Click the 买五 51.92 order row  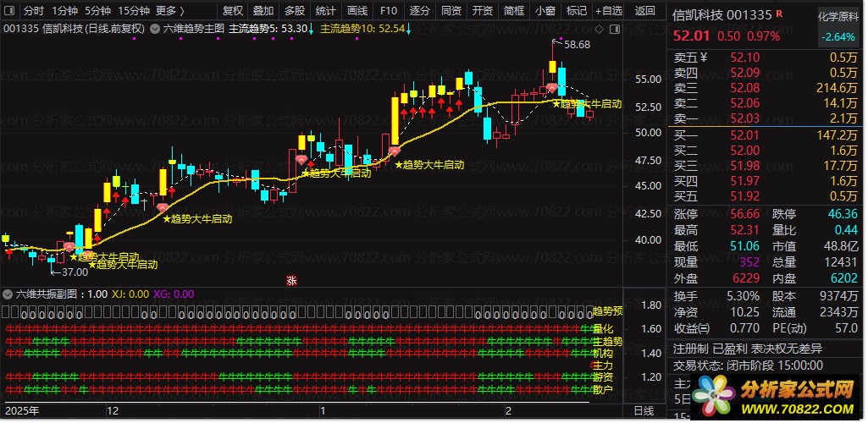click(766, 196)
